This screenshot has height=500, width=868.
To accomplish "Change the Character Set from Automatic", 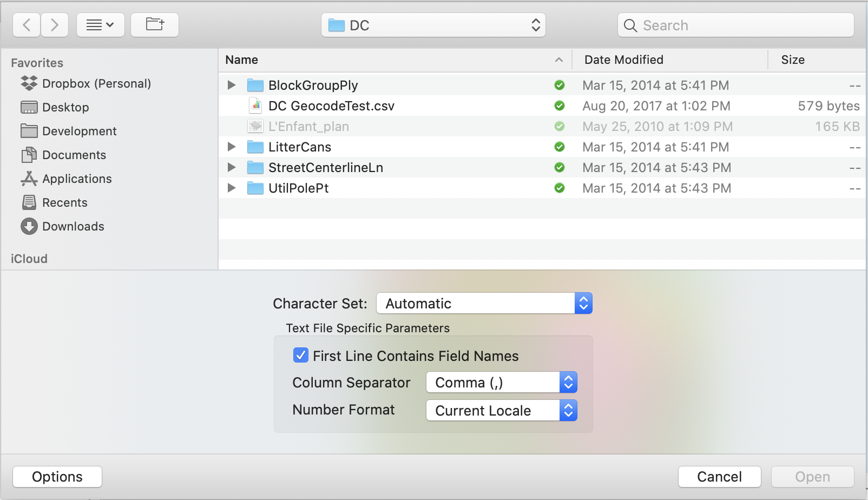I will [583, 303].
